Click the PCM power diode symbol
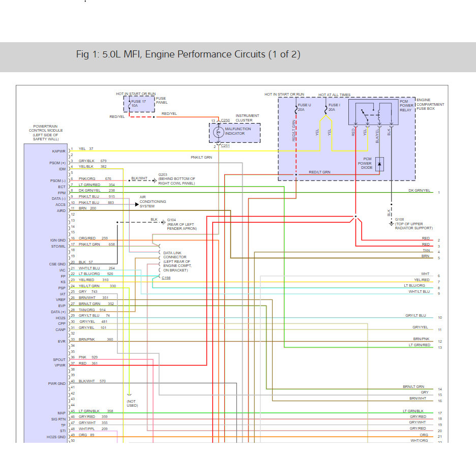The image size is (476, 453). (379, 164)
